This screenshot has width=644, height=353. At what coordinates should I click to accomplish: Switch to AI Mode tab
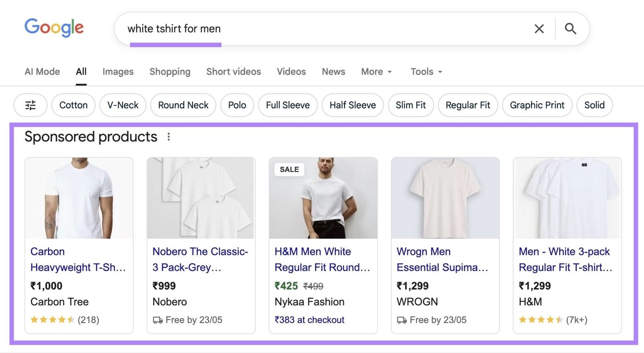click(42, 72)
